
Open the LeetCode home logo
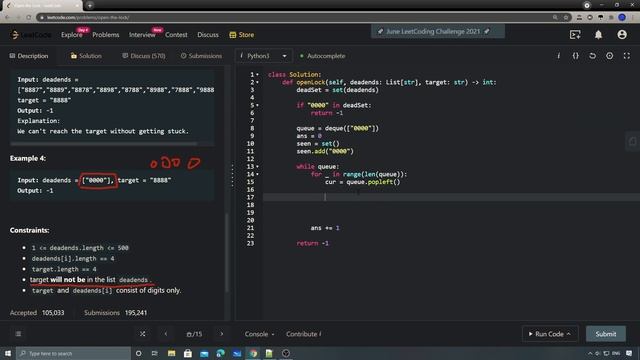[x=31, y=35]
